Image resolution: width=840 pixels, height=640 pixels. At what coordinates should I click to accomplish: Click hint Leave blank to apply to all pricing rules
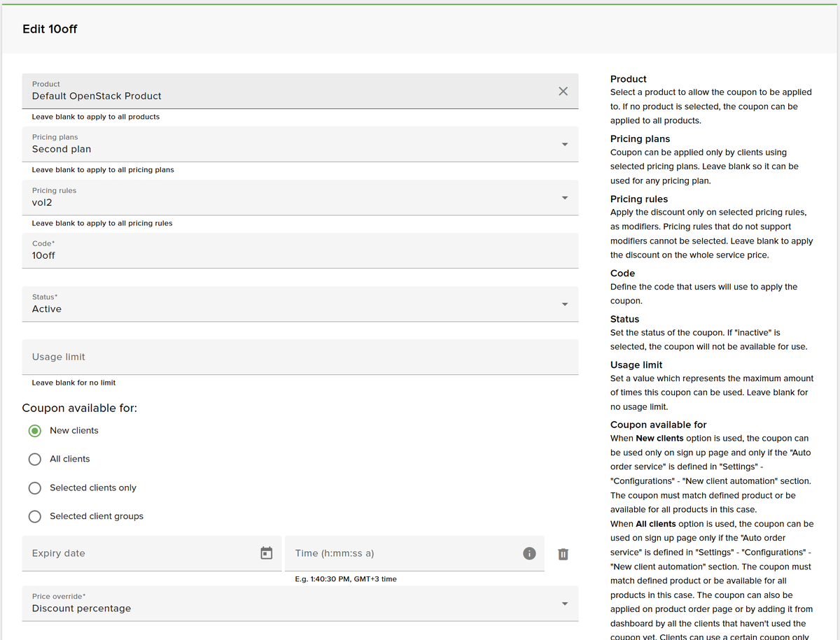pos(102,223)
